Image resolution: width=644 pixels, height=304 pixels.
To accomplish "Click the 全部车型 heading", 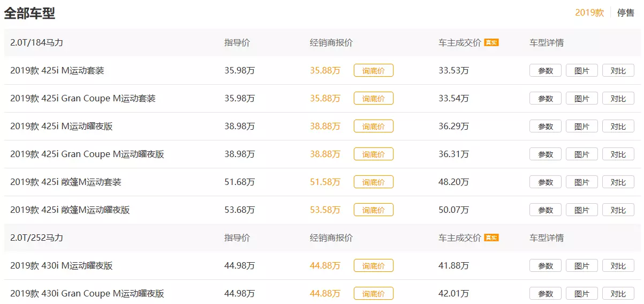I will coord(29,13).
